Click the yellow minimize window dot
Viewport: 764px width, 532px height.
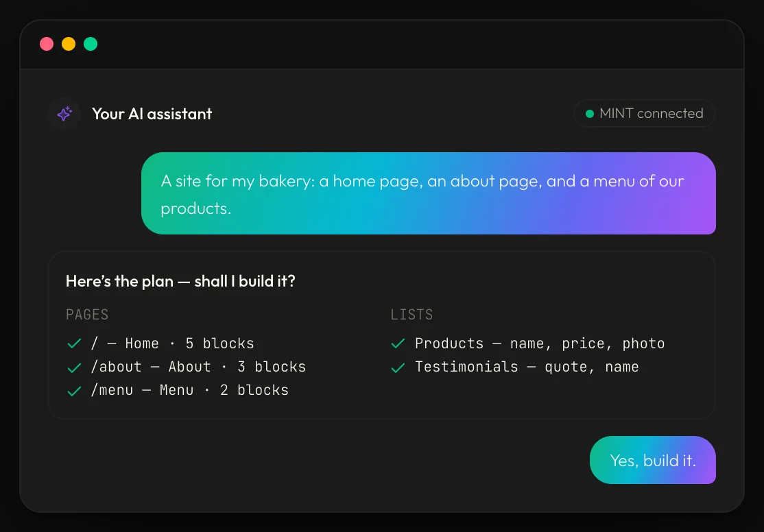(x=69, y=44)
